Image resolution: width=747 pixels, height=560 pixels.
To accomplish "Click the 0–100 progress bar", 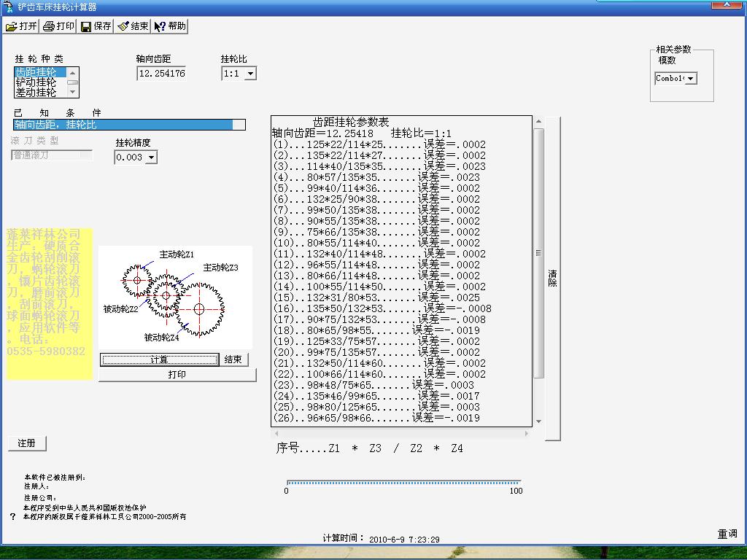I will [x=404, y=483].
